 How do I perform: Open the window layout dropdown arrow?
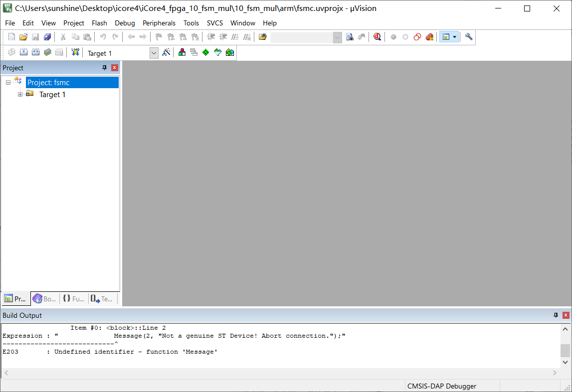454,37
